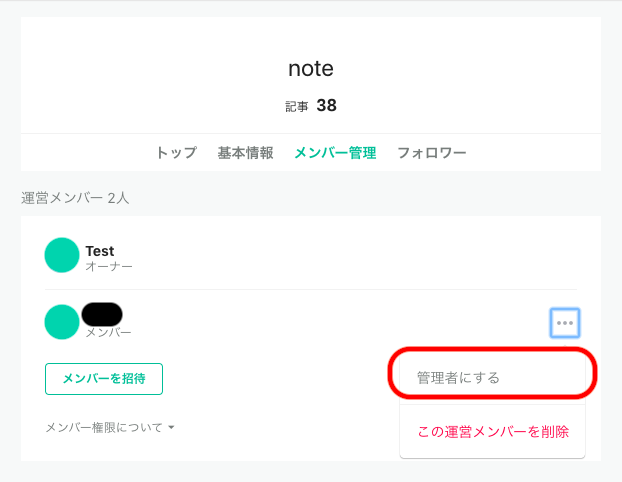Click the 運営メンバー 2人 heading
Screen dimensions: 622x482
pos(75,198)
